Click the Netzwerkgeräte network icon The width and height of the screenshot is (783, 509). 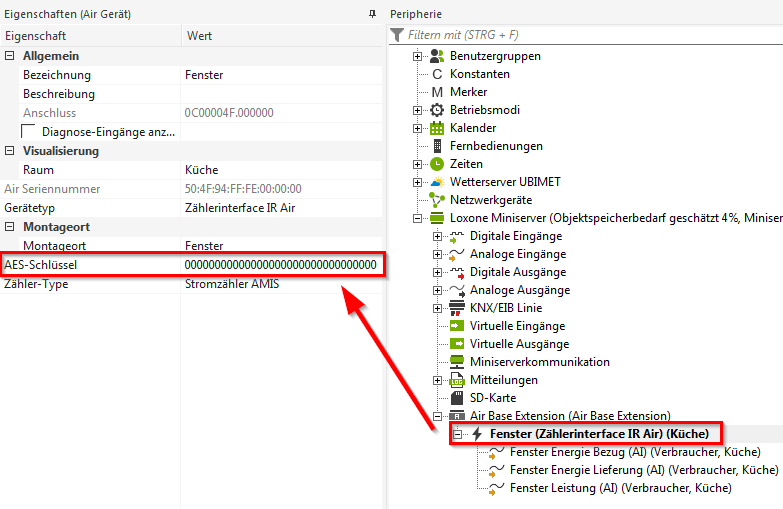click(437, 200)
